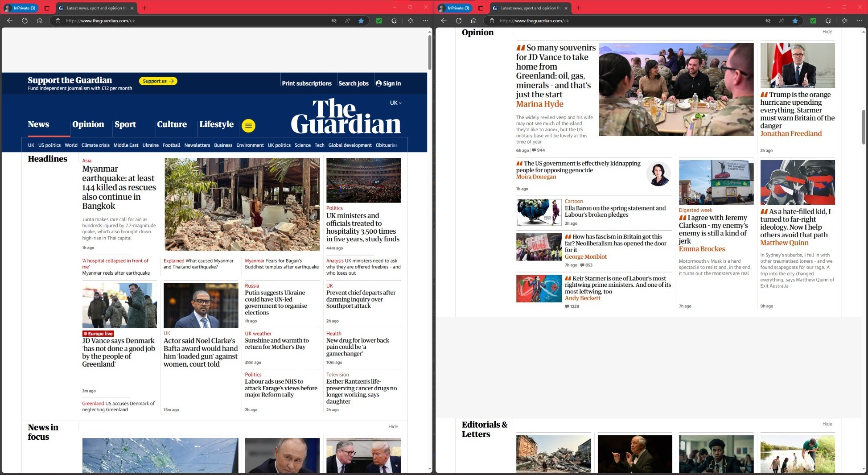Open Favorites list in the right window
868x475 pixels.
(x=844, y=21)
